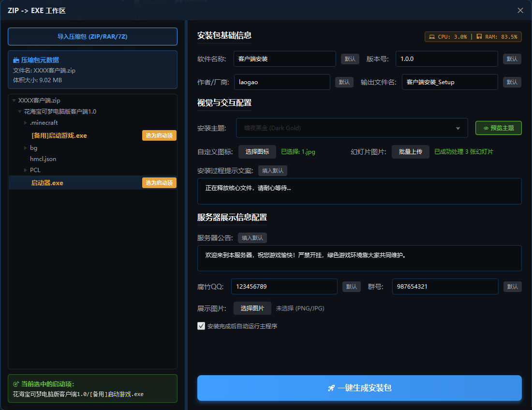Viewport: 532px width, 410px height.
Task: Click 选择图片 for display image
Action: point(252,308)
